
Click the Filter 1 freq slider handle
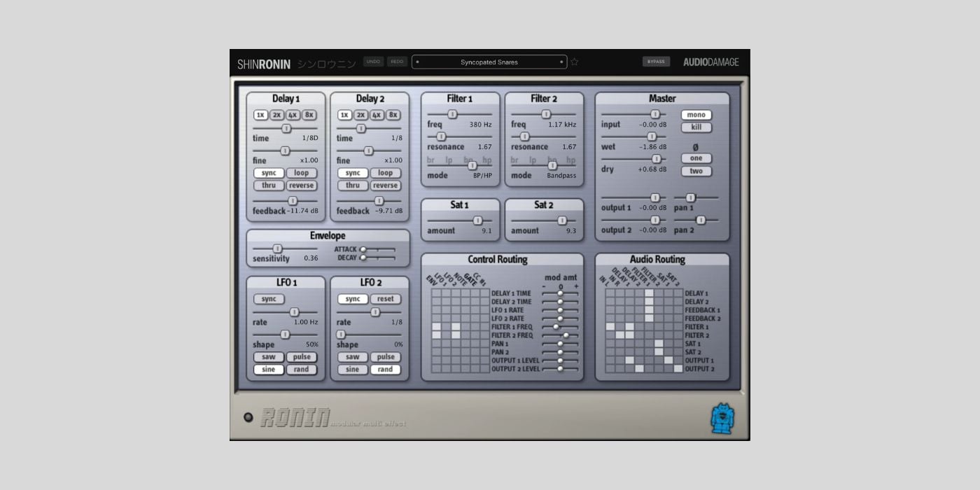(x=452, y=114)
